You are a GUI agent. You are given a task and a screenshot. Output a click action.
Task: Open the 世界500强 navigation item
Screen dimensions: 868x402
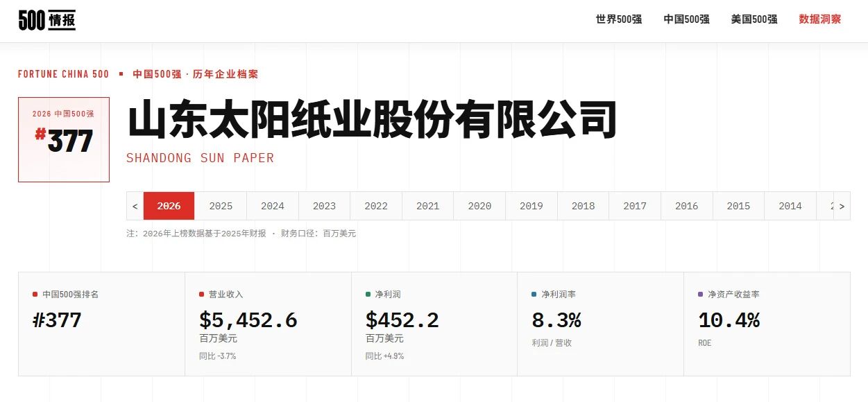(x=619, y=19)
